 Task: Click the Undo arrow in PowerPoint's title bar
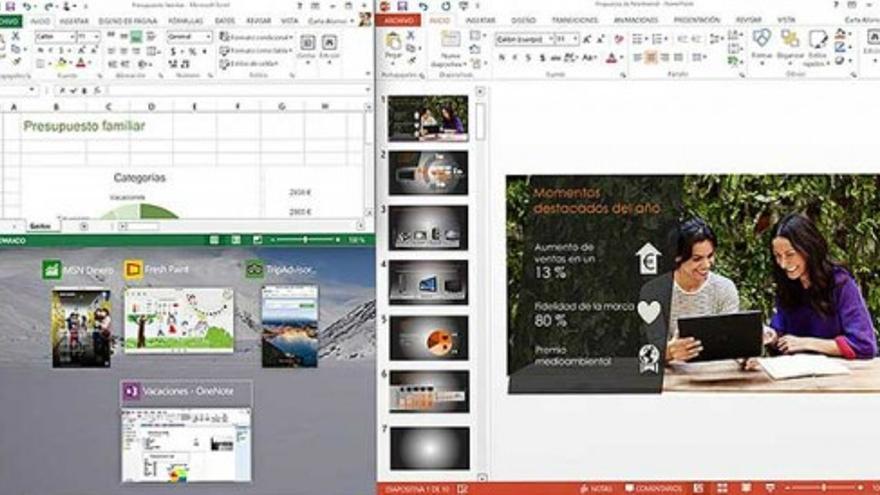(x=423, y=6)
